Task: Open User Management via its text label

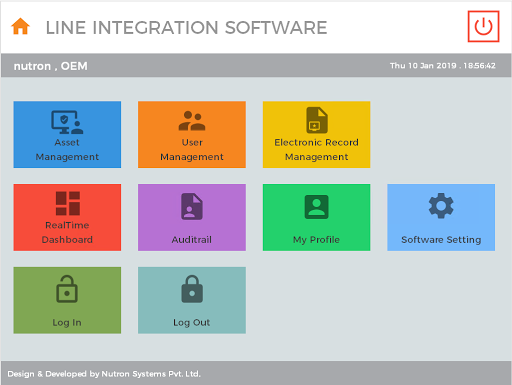Action: [x=192, y=150]
